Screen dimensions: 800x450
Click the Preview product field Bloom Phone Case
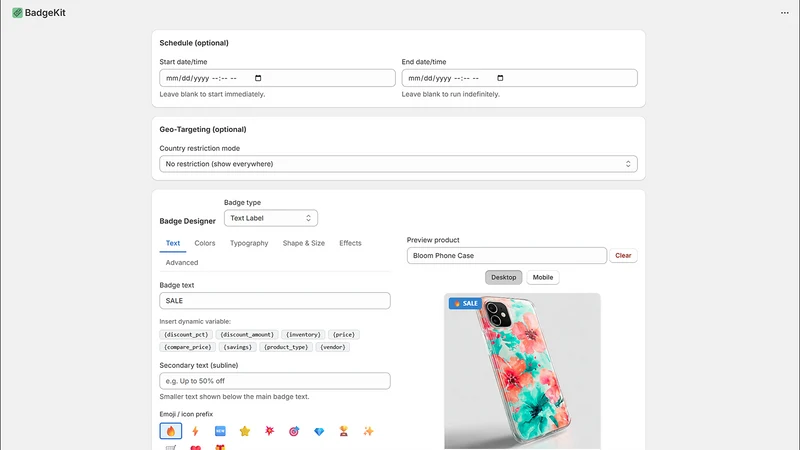click(507, 256)
